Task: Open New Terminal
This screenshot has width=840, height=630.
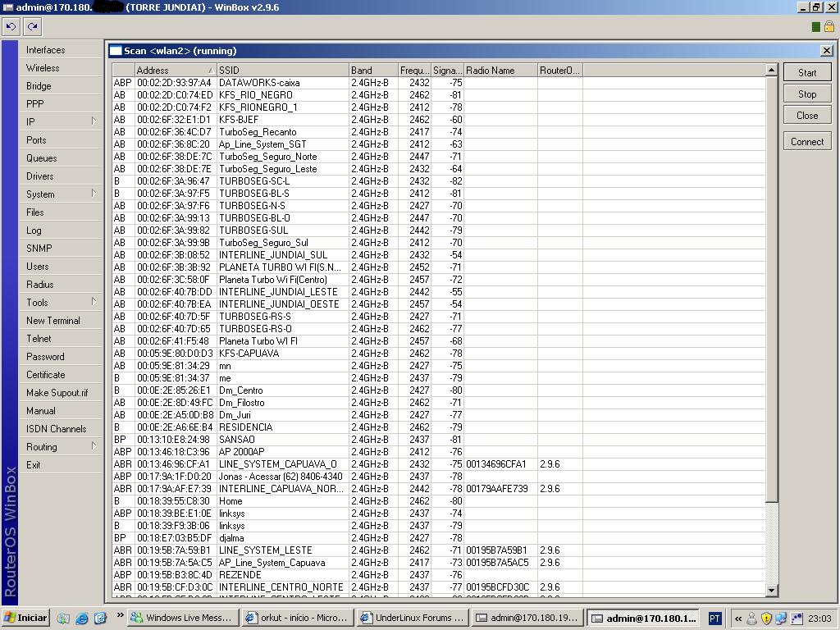Action: click(60, 321)
